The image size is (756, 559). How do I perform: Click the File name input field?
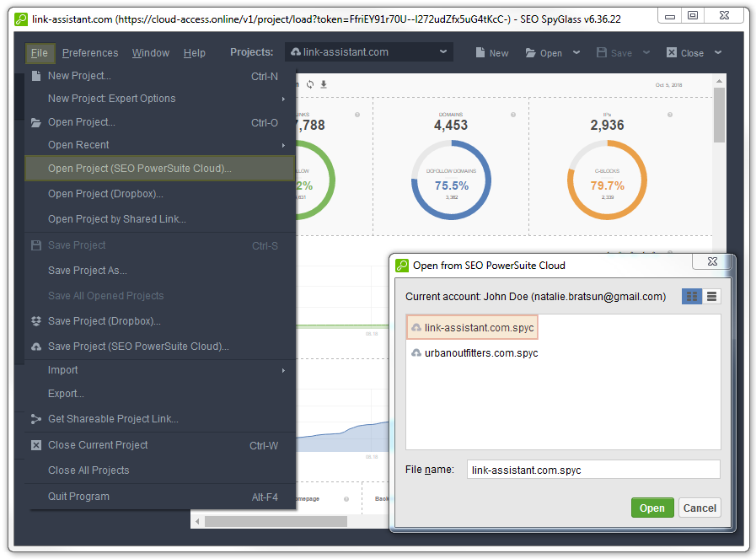tap(593, 470)
